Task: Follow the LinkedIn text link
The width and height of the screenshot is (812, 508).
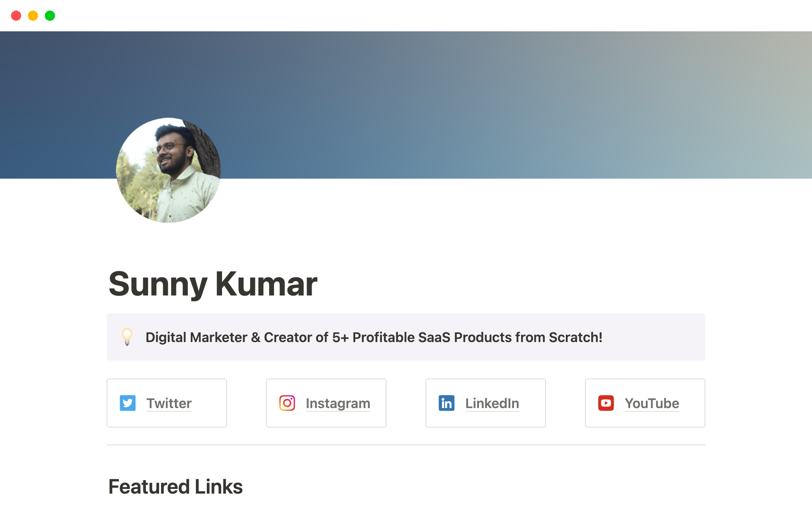Action: click(492, 403)
